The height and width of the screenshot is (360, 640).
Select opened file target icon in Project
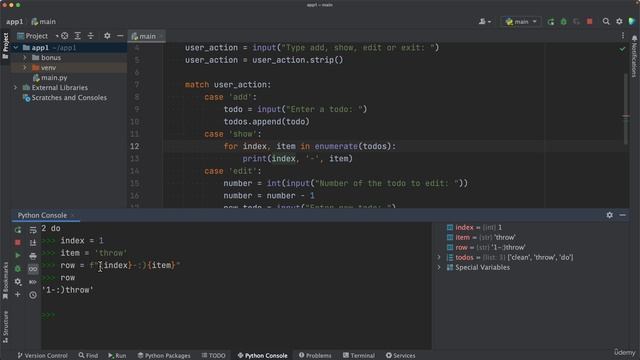(x=64, y=36)
